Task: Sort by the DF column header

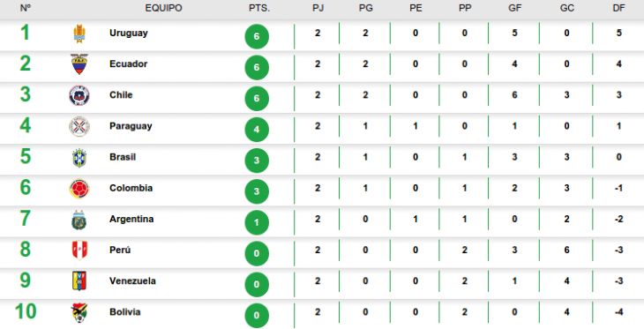Action: [619, 8]
